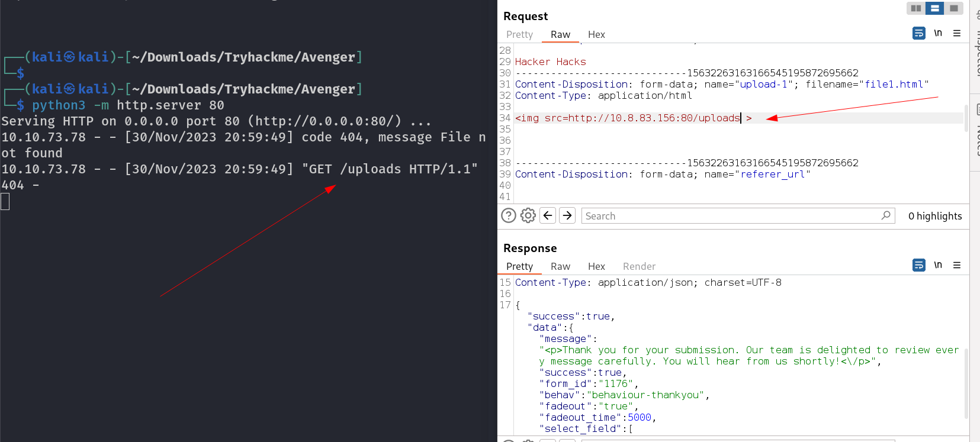Switch to side-by-side layout view
Screen dimensions: 980x442
916,8
